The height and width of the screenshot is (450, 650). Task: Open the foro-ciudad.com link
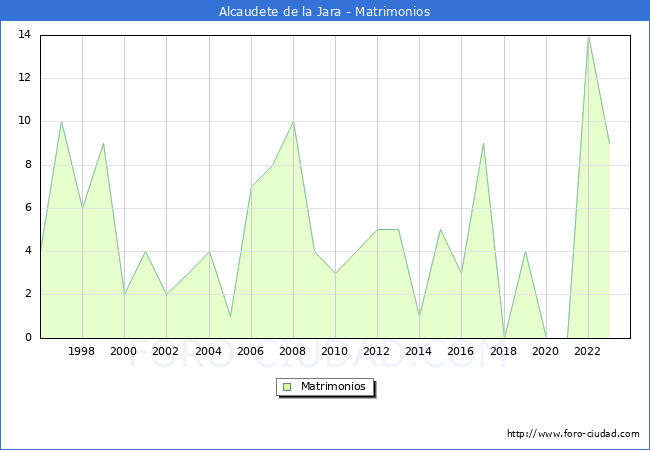(x=573, y=434)
